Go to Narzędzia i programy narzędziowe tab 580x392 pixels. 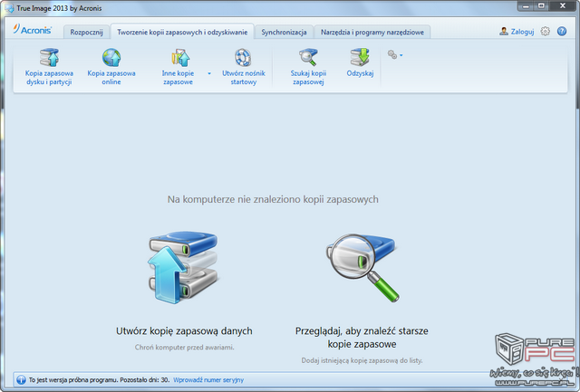click(372, 33)
